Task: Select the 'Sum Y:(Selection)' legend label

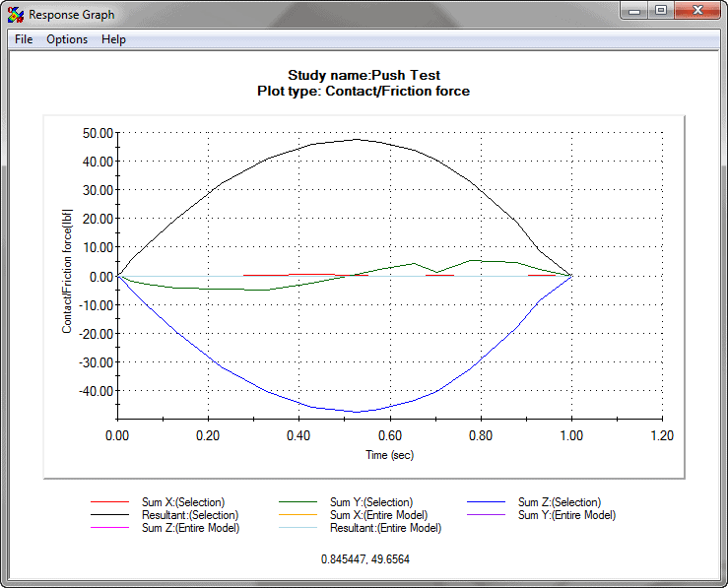Action: (x=371, y=502)
